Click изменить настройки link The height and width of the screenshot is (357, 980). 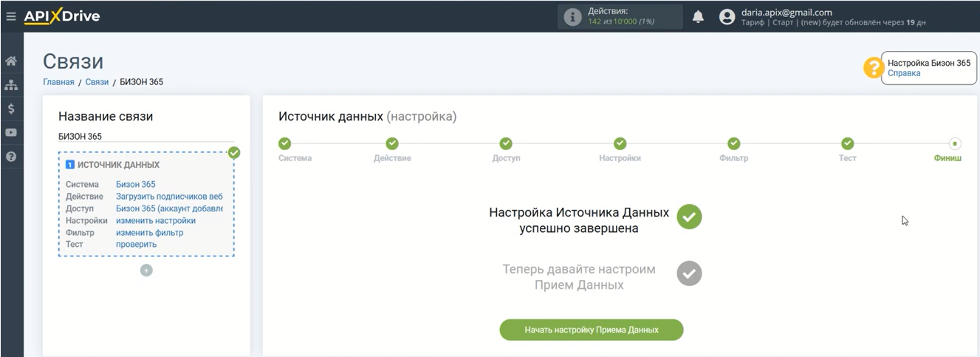click(156, 220)
